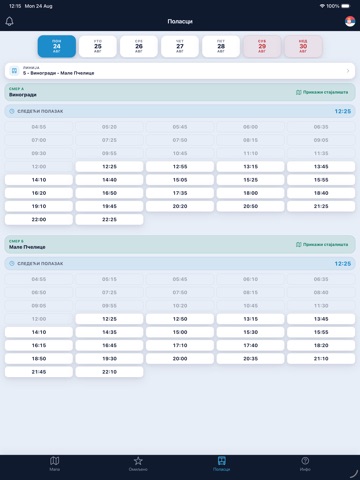Screen dimensions: 360x480
Task: Tap the past 05:15 departure
Action: [x=109, y=279]
